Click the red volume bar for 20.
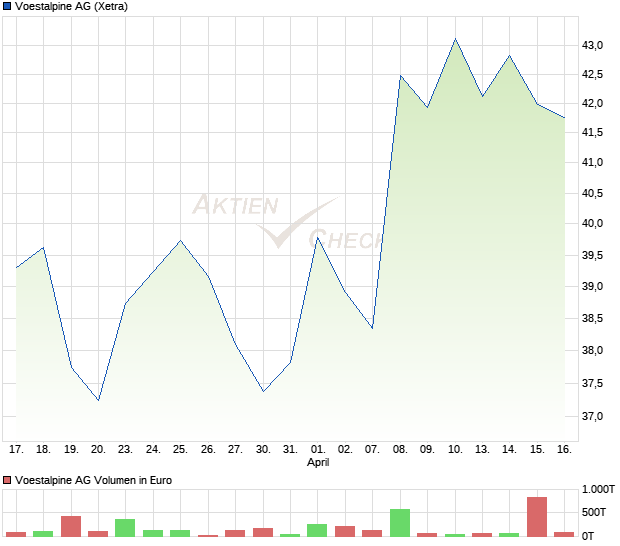This screenshot has height=546, width=620. [x=98, y=534]
